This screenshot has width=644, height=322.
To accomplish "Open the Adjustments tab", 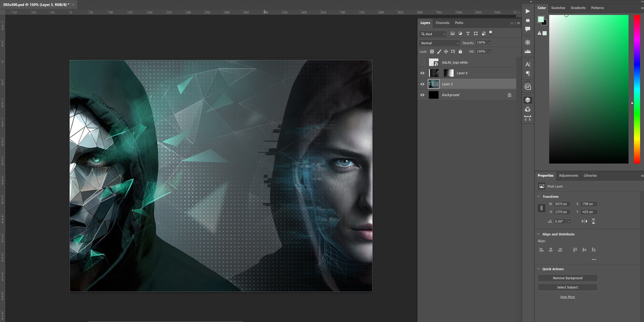I will pos(568,176).
